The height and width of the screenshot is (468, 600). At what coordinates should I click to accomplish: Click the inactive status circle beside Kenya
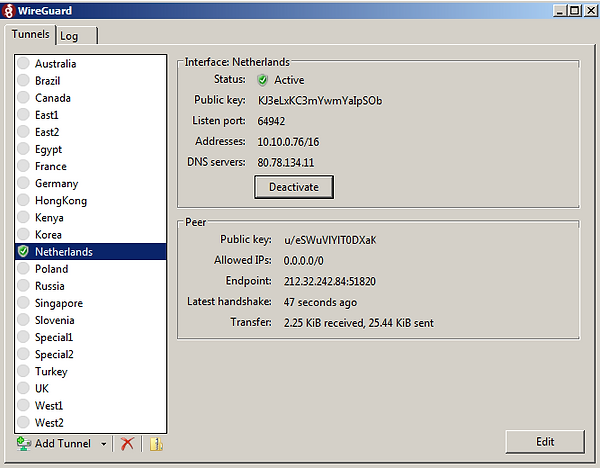[23, 217]
